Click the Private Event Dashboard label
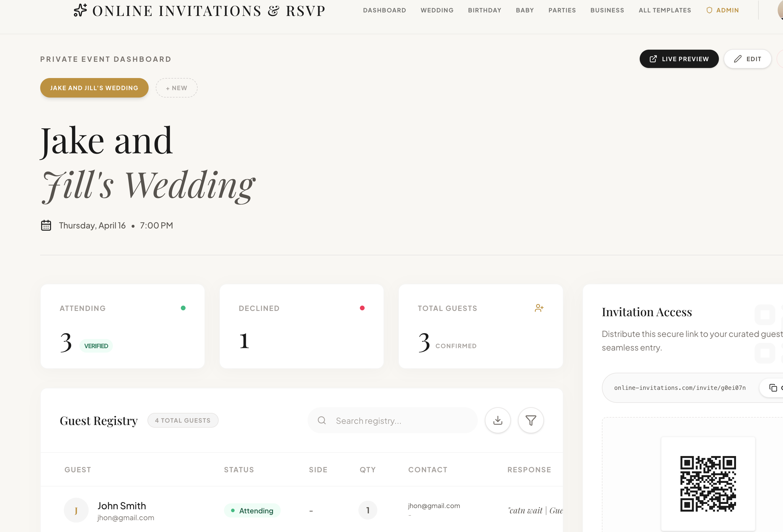This screenshot has width=783, height=532. [x=106, y=59]
